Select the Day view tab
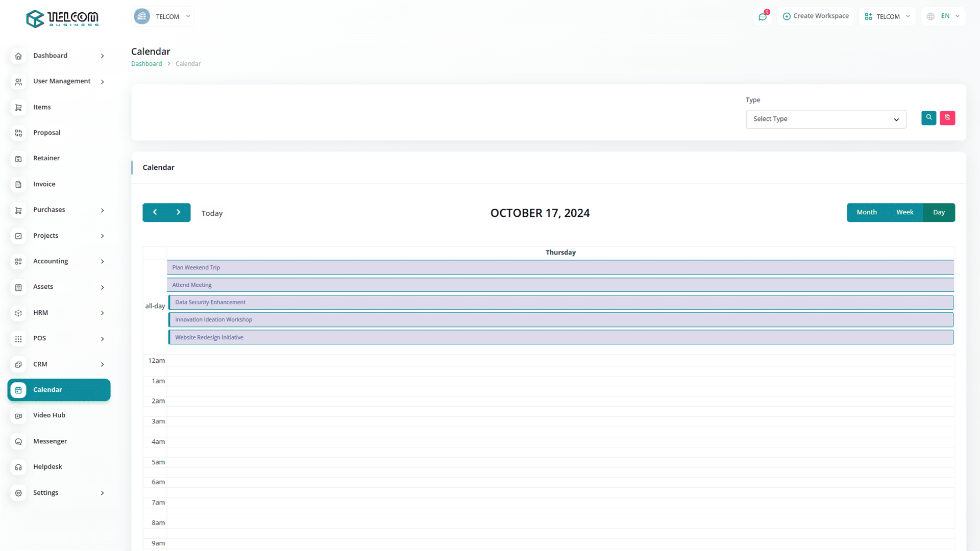Image resolution: width=980 pixels, height=551 pixels. [939, 212]
